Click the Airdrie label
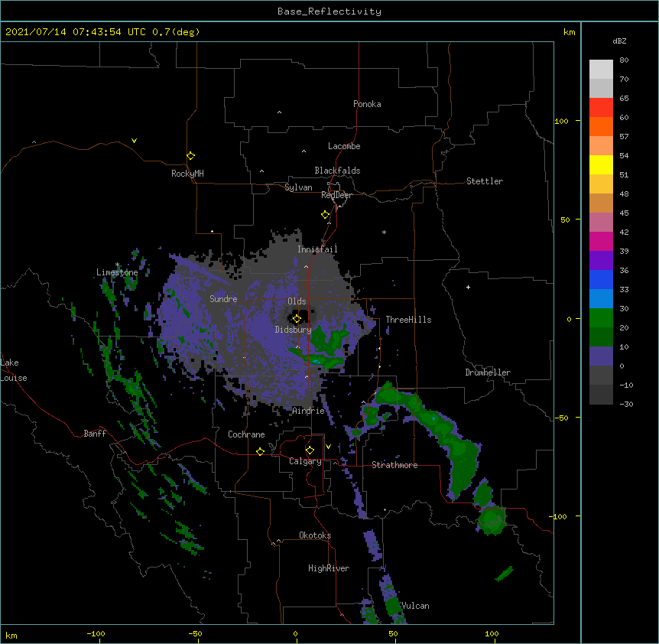Screen dimensions: 659x644 [308, 411]
